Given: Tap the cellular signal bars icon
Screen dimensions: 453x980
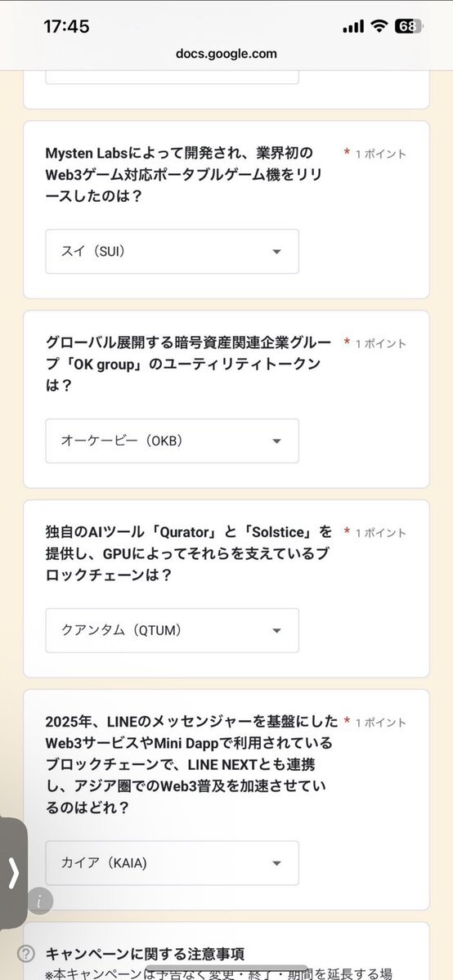Looking at the screenshot, I should tap(353, 26).
